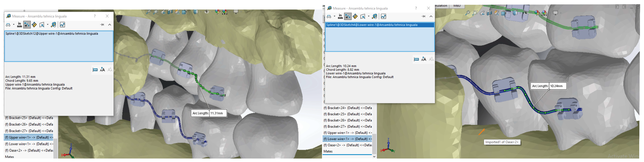Select Bracket<27> in Lower wire window tree
This screenshot has height=162, width=644.
click(348, 126)
